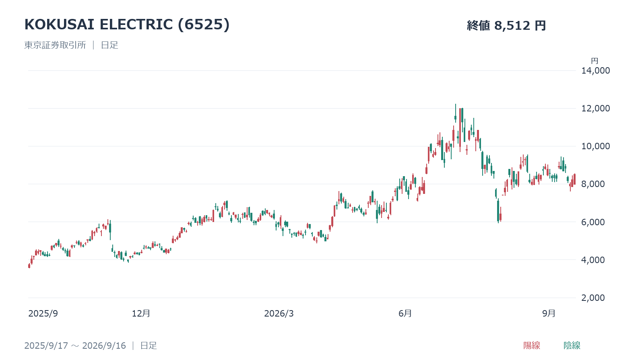Click the 2026/3 x-axis date label
644x362 pixels.
(279, 314)
